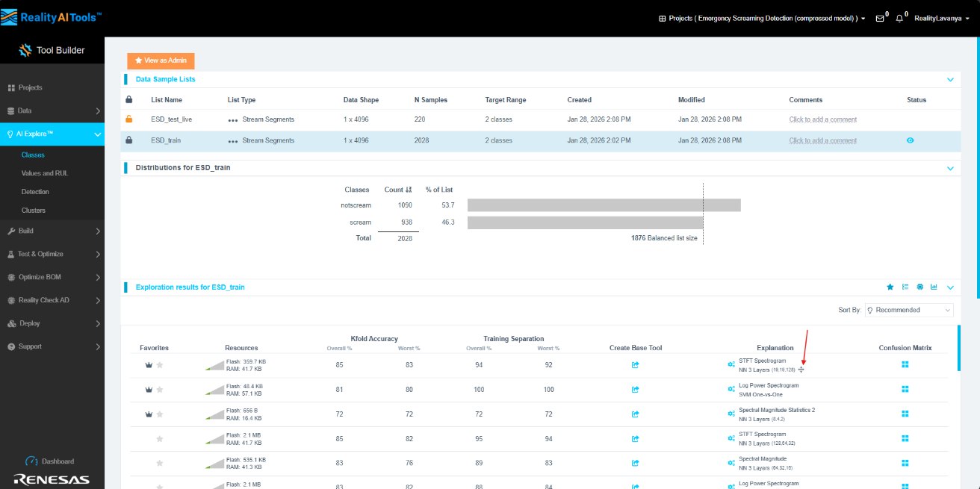Screen dimensions: 980x489
Task: Open the mail inbox icon in the top bar
Action: pos(880,18)
